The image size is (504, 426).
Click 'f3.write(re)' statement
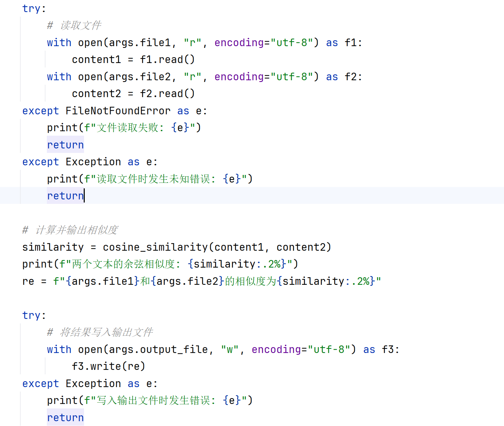coord(109,366)
